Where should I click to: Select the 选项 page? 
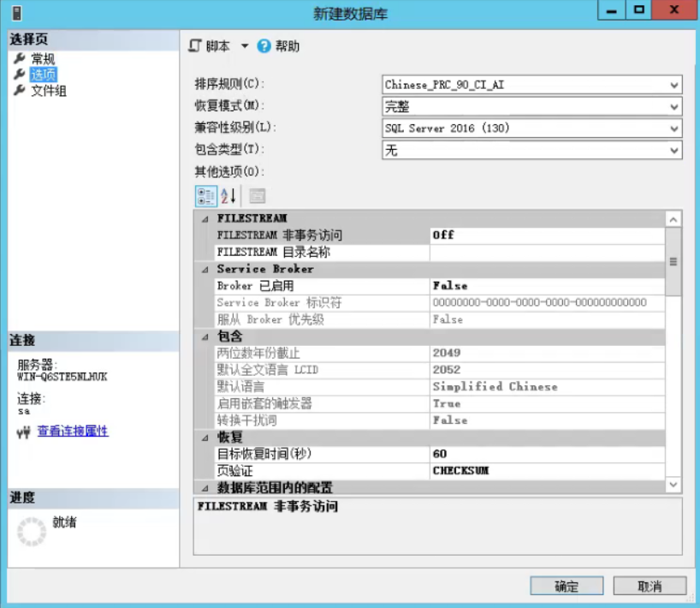44,75
